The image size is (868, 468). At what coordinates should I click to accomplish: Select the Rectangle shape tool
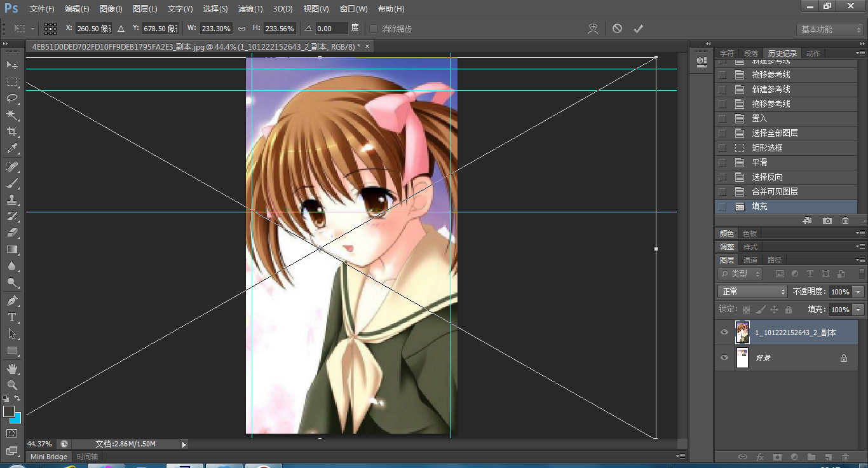tap(12, 350)
